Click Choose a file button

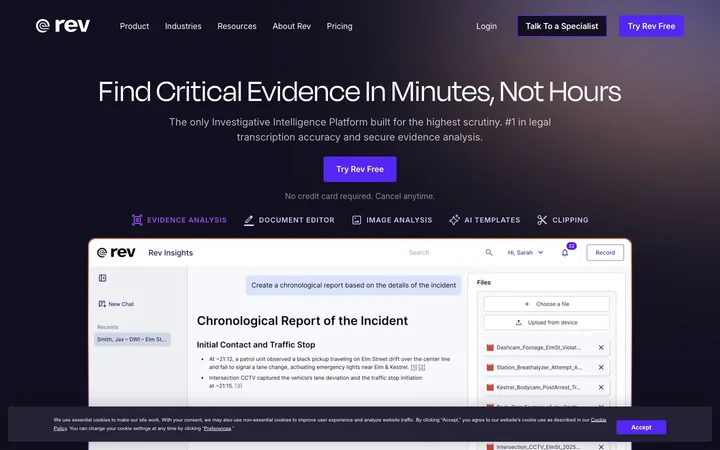click(x=546, y=304)
